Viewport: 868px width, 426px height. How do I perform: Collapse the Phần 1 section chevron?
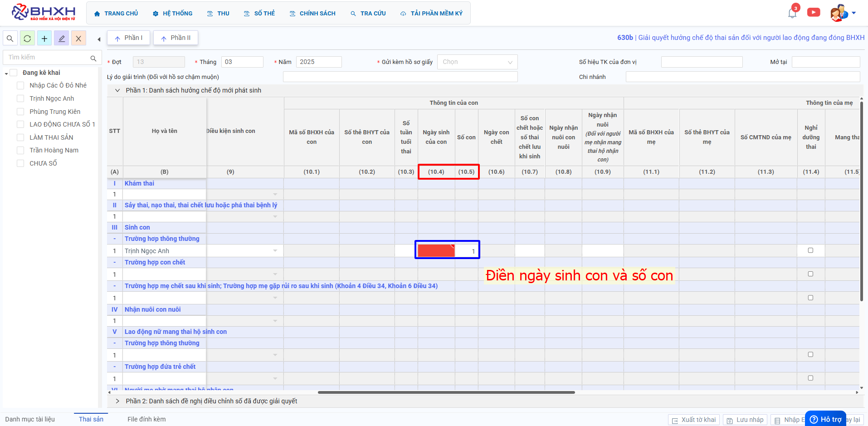(117, 90)
